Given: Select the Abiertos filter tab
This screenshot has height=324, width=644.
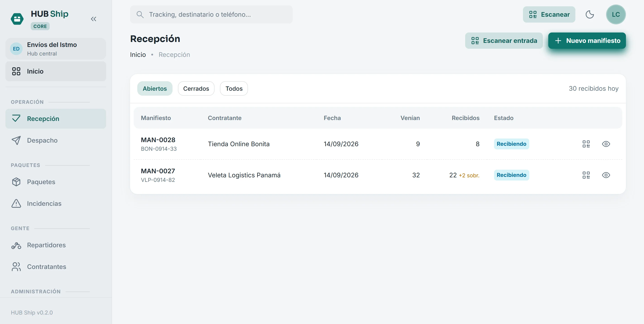Looking at the screenshot, I should coord(155,88).
